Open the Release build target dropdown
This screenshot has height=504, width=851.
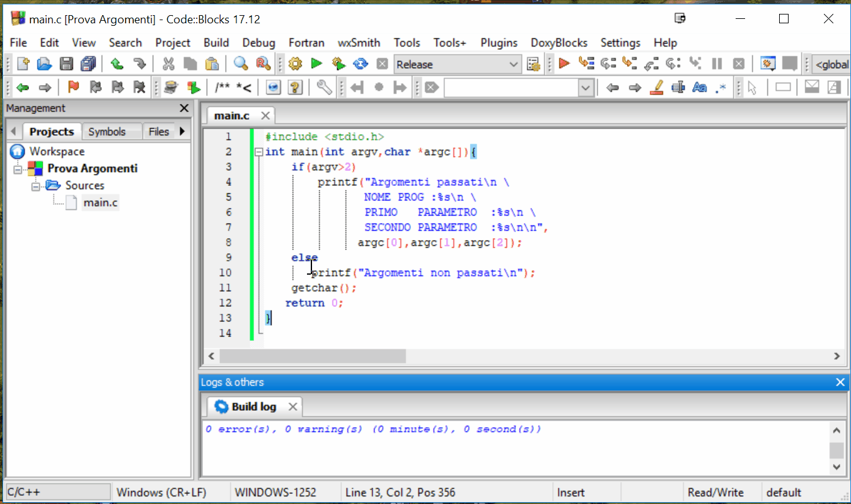click(458, 64)
